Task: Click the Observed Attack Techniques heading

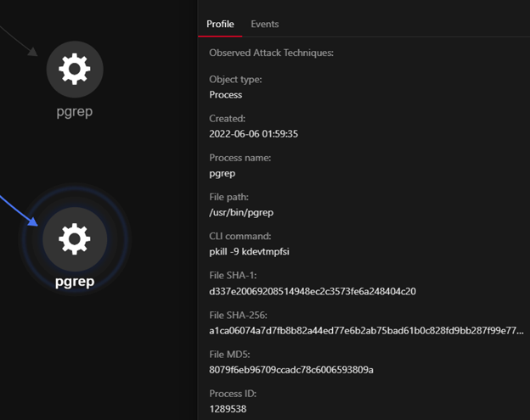Action: pyautogui.click(x=271, y=53)
